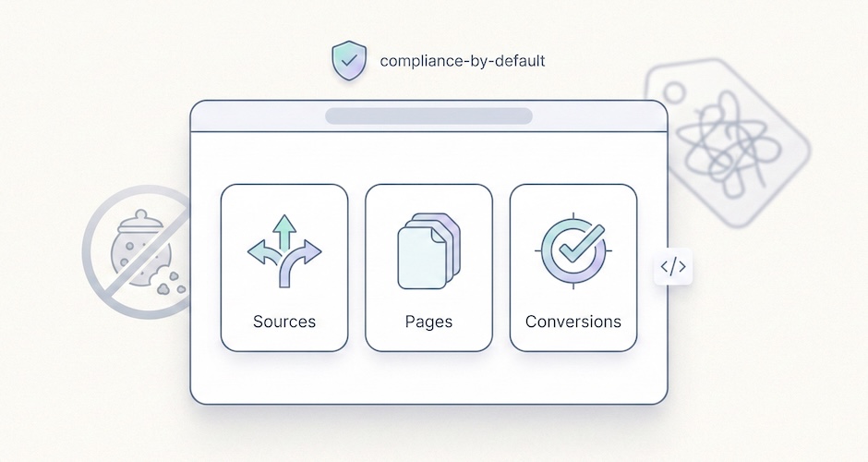Click the cookie crumbs beside the jar

click(170, 282)
